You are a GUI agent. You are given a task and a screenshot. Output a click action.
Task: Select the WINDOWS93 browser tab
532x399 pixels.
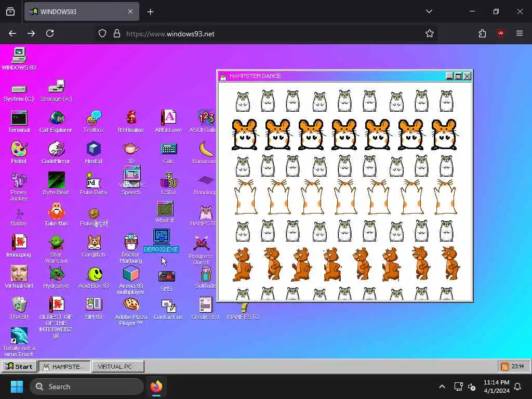point(82,12)
